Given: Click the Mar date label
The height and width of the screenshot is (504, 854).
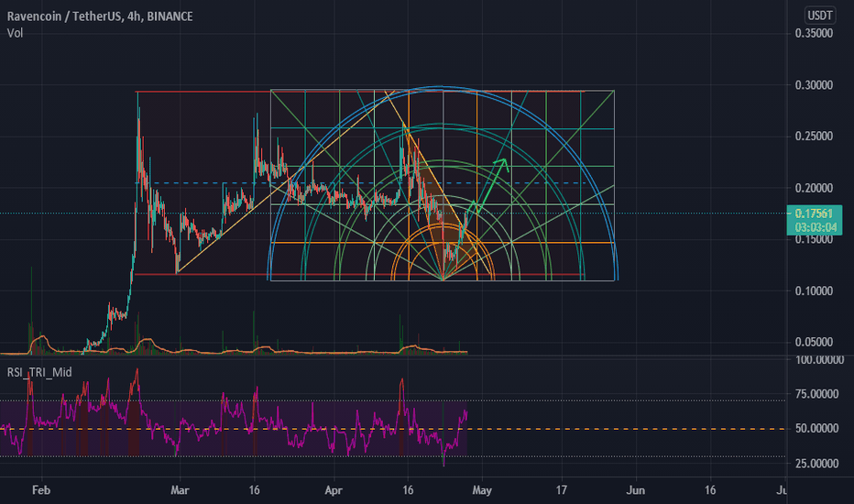Looking at the screenshot, I should point(180,490).
